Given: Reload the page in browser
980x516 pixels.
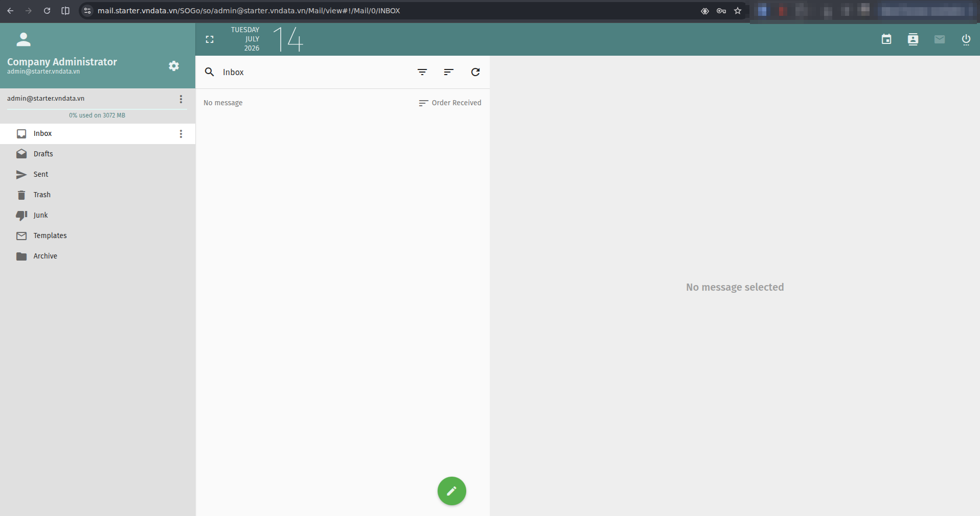Looking at the screenshot, I should click(x=47, y=11).
